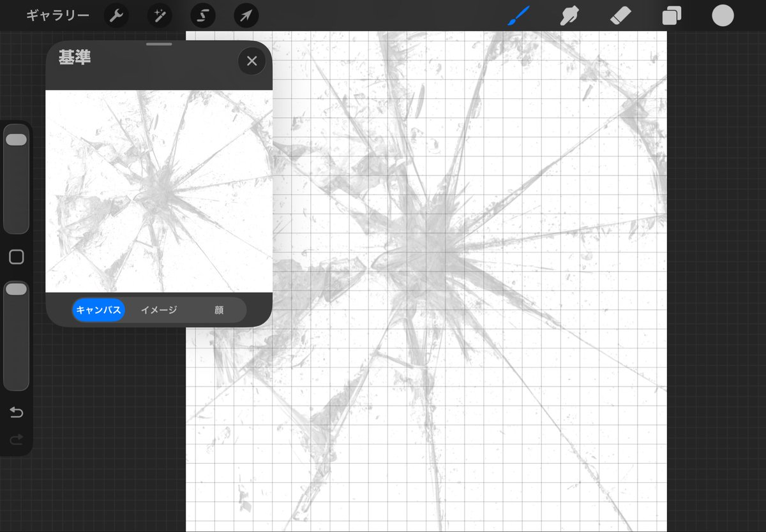Switch reference to Canvas (キャンバス) tab
766x532 pixels.
pos(98,310)
